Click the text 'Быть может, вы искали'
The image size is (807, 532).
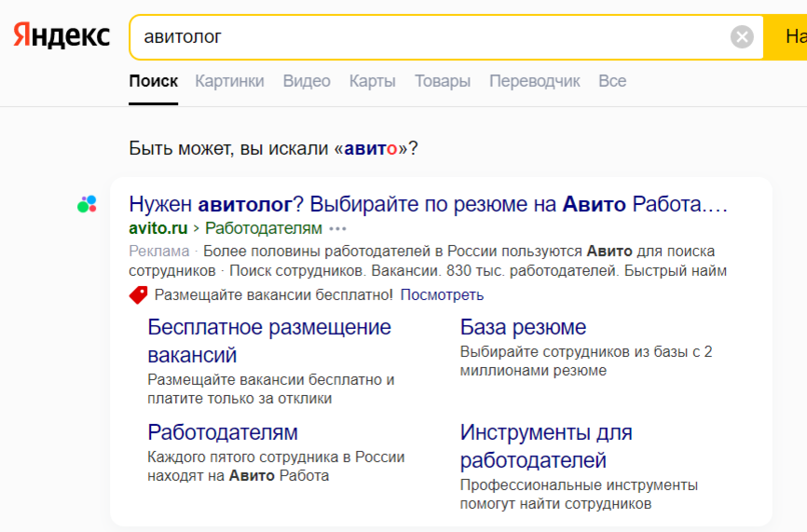coord(228,149)
